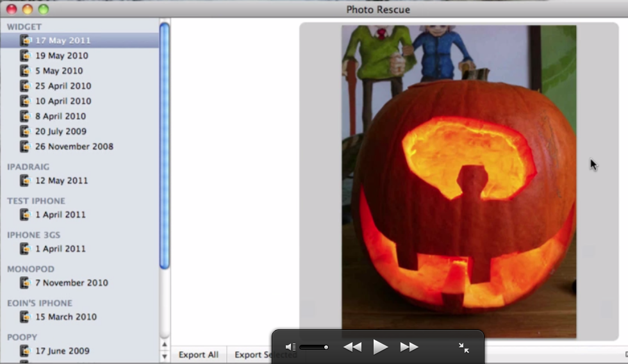The image size is (628, 364).
Task: Click the green zoom window button
Action: [x=43, y=9]
